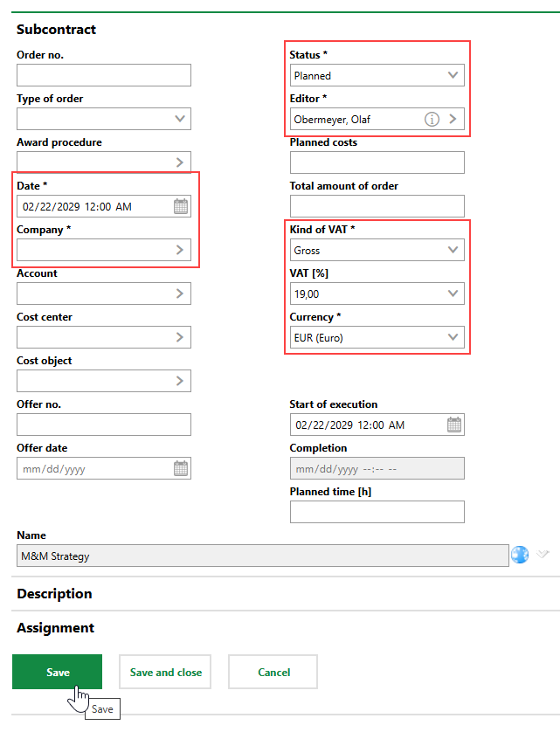Open the Cost center selection arrow
560x732 pixels.
180,337
